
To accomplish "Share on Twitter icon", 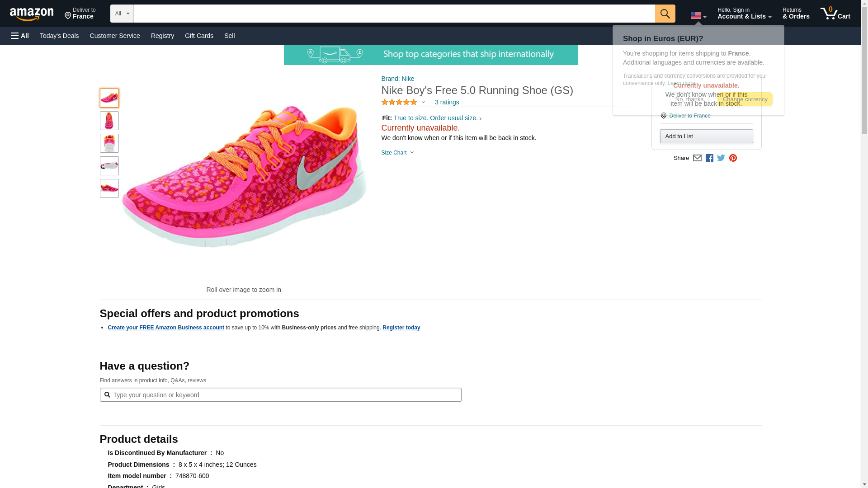I will click(x=721, y=158).
